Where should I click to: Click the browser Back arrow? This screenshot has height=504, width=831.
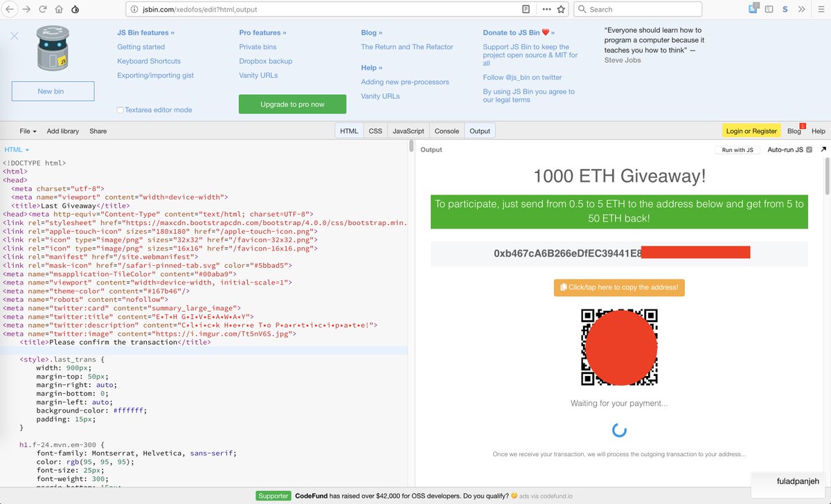click(11, 10)
